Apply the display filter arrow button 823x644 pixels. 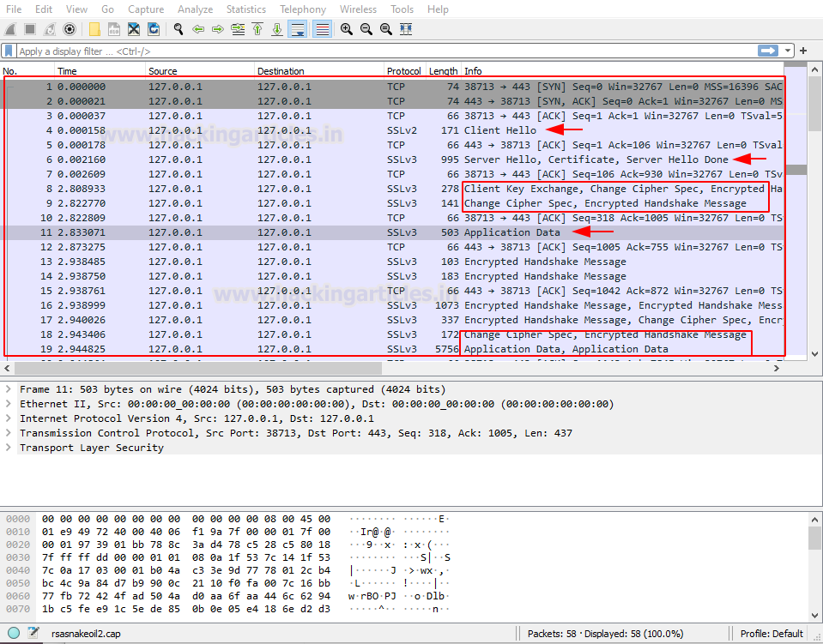767,51
